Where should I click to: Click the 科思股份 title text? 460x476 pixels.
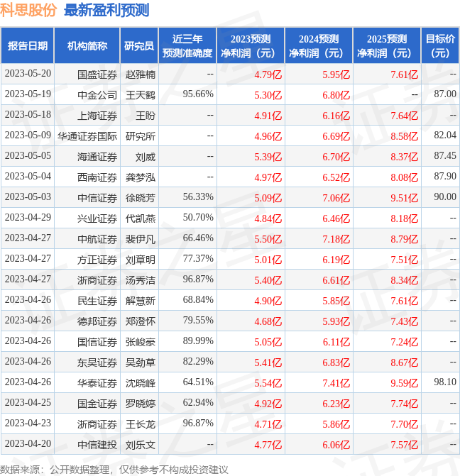point(28,11)
